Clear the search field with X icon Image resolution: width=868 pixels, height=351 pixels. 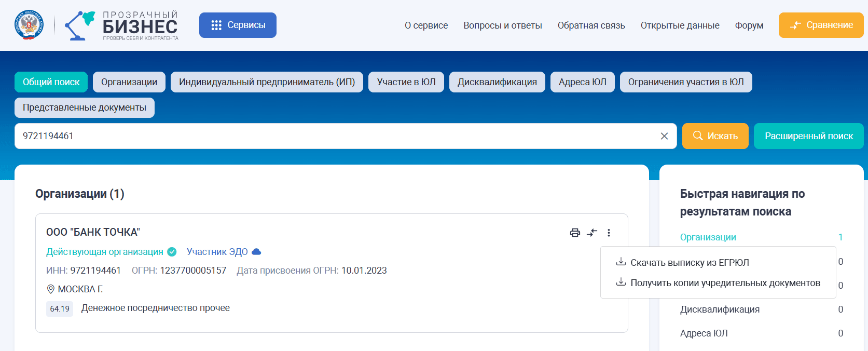pos(664,136)
